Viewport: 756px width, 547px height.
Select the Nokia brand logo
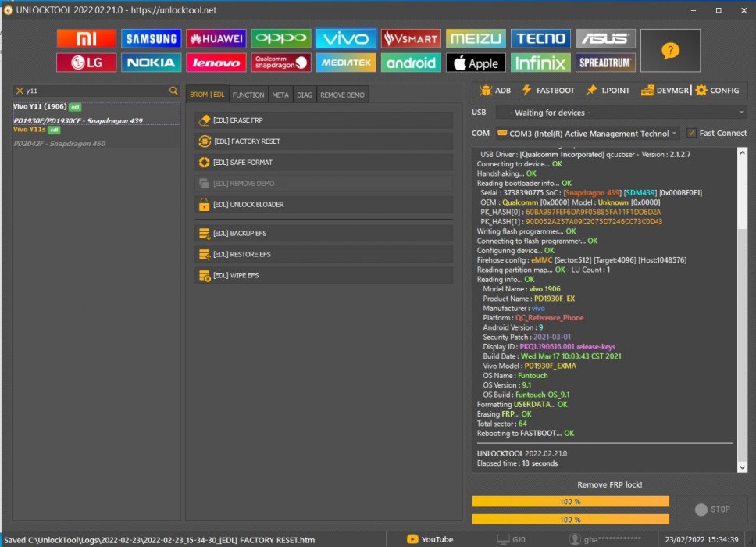click(151, 63)
